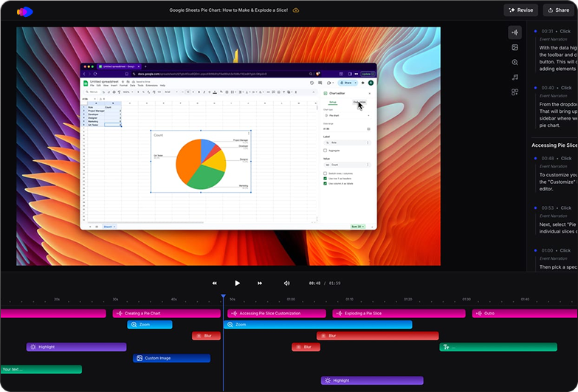This screenshot has height=392, width=578.
Task: Jump to the 00:48 click event
Action: point(554,158)
